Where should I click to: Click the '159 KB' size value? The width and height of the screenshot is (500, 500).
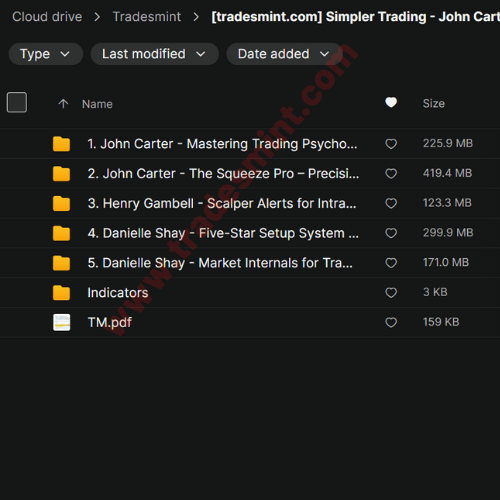(441, 322)
